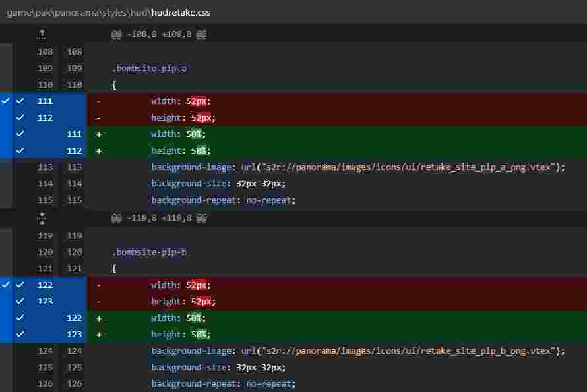
Task: Toggle the hunk checkmark for the bombsite-pip-b changes
Action: (5, 285)
